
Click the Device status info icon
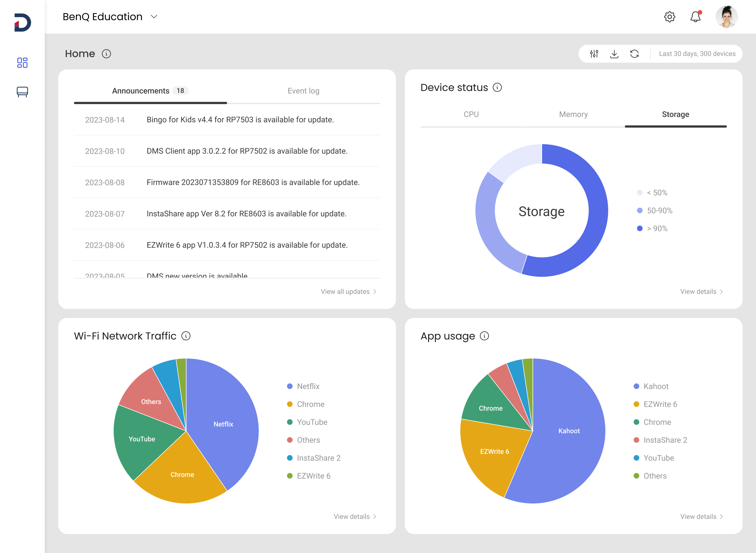click(497, 87)
